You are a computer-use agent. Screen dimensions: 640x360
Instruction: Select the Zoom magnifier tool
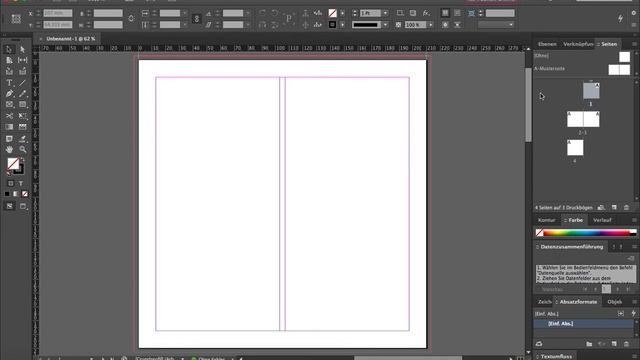coord(22,150)
